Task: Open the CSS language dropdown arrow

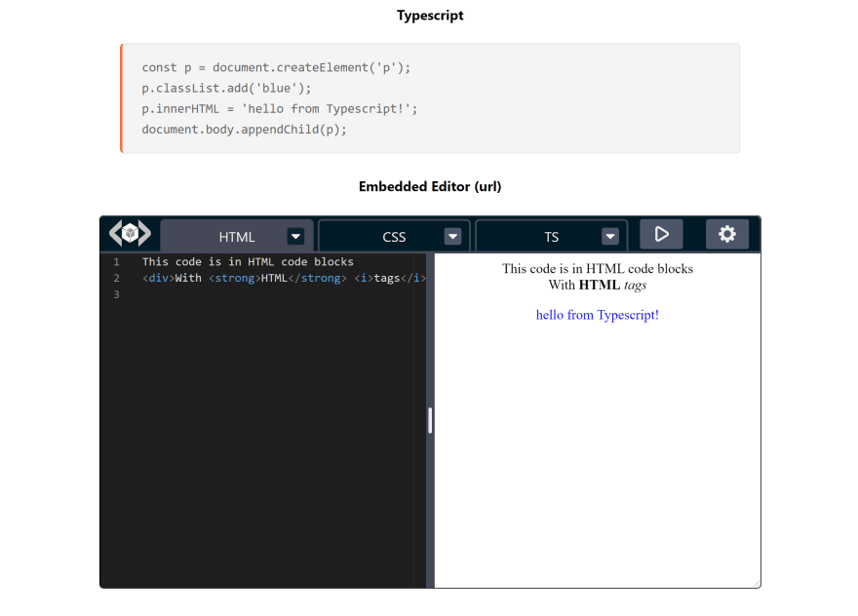Action: (x=452, y=236)
